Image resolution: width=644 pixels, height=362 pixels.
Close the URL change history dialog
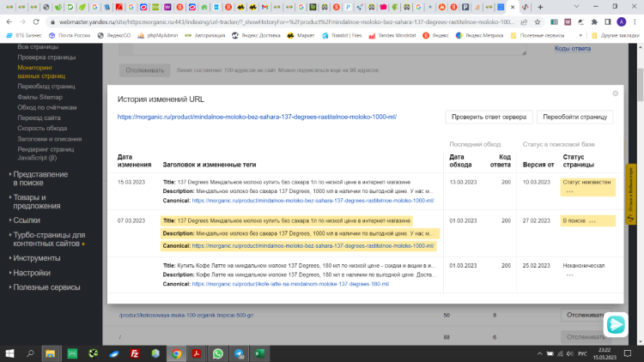615,94
